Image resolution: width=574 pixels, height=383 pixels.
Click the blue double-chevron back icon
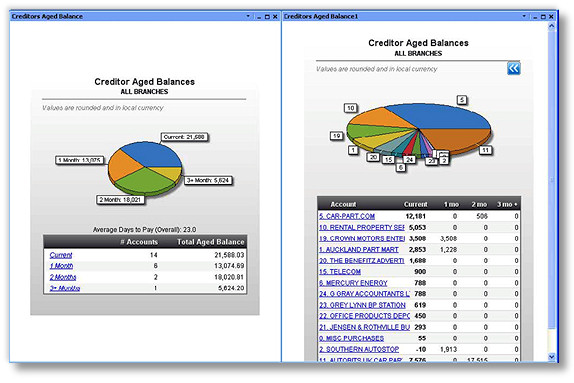click(514, 68)
